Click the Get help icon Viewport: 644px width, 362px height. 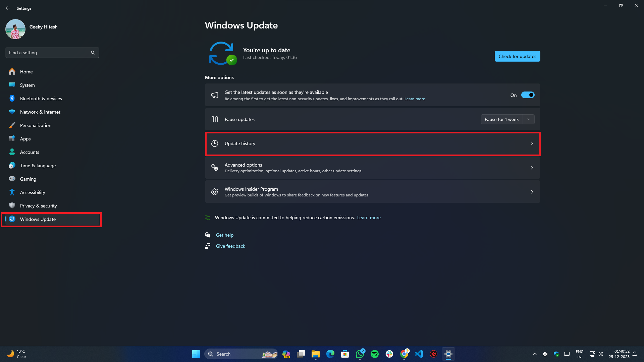pyautogui.click(x=208, y=235)
